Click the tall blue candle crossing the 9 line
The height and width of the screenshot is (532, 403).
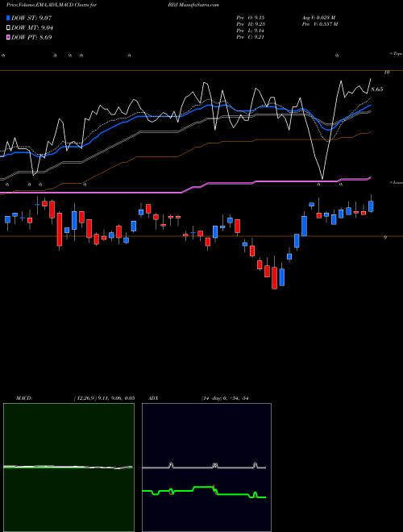click(x=305, y=226)
